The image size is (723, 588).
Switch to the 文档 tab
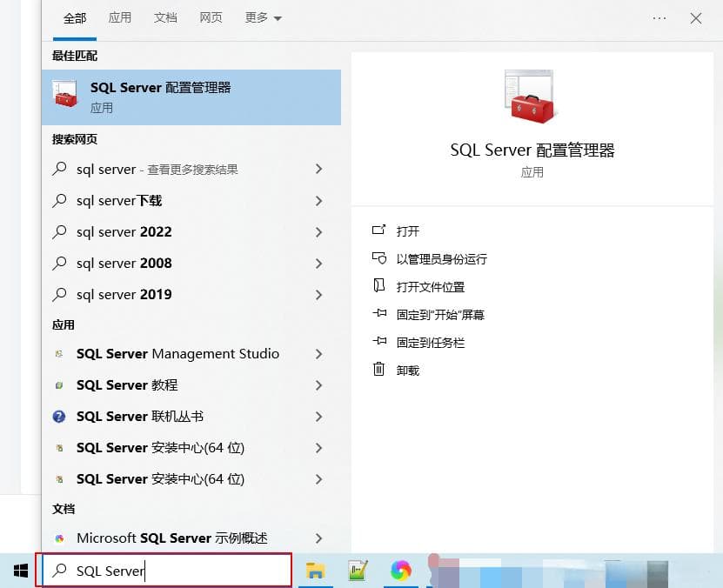[165, 18]
